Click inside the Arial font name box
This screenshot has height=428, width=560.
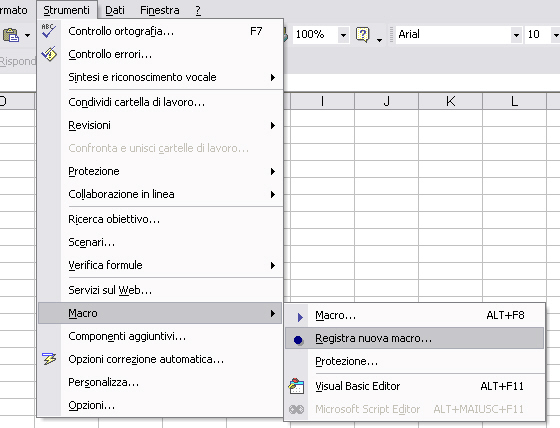click(454, 35)
